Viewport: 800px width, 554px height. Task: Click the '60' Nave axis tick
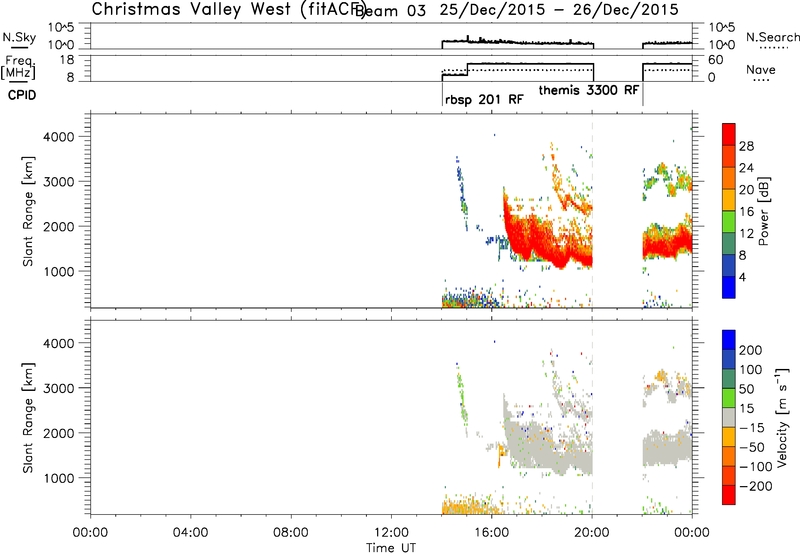716,60
